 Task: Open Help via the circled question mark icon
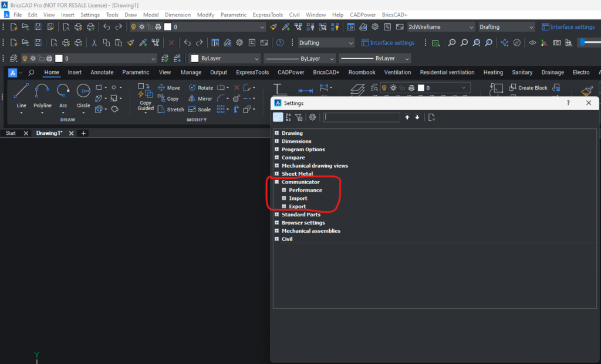280,43
